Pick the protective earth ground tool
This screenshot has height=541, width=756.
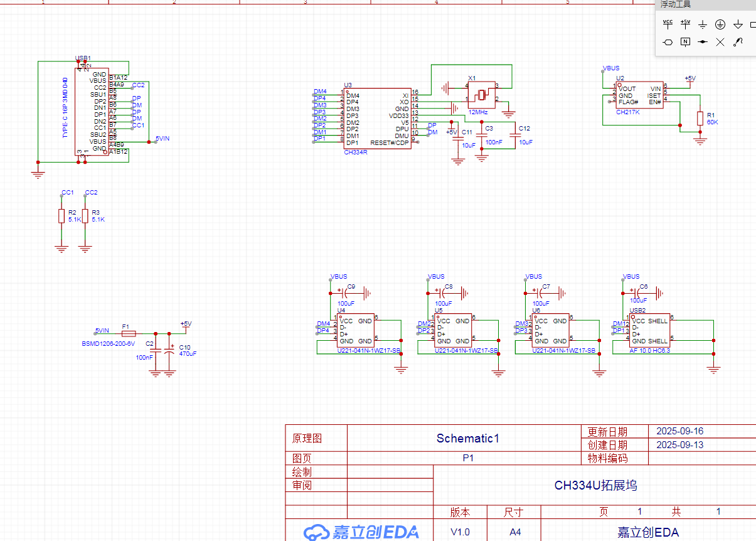[720, 24]
